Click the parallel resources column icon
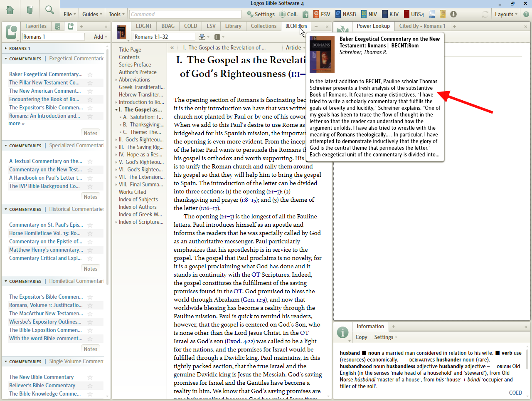The height and width of the screenshot is (401, 532). [x=217, y=37]
